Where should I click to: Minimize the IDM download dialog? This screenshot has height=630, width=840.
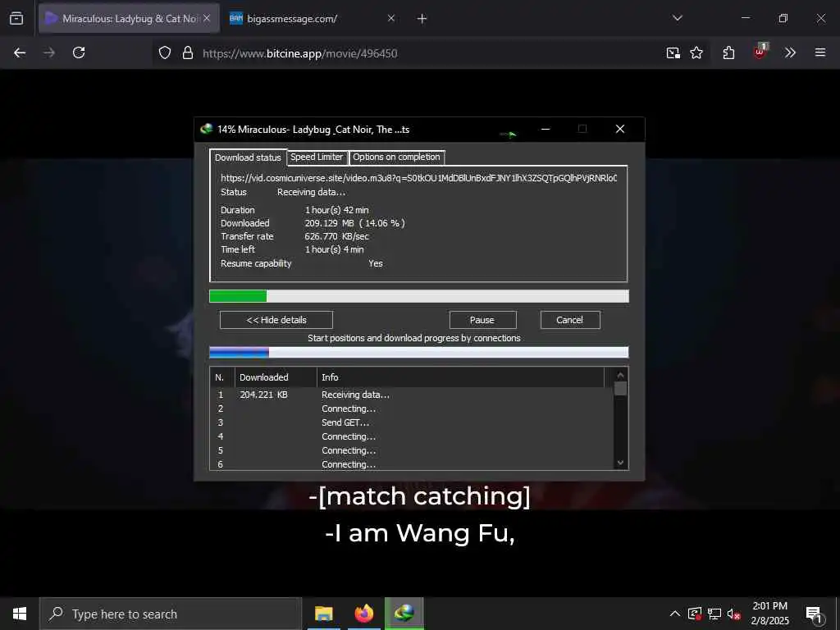(546, 129)
